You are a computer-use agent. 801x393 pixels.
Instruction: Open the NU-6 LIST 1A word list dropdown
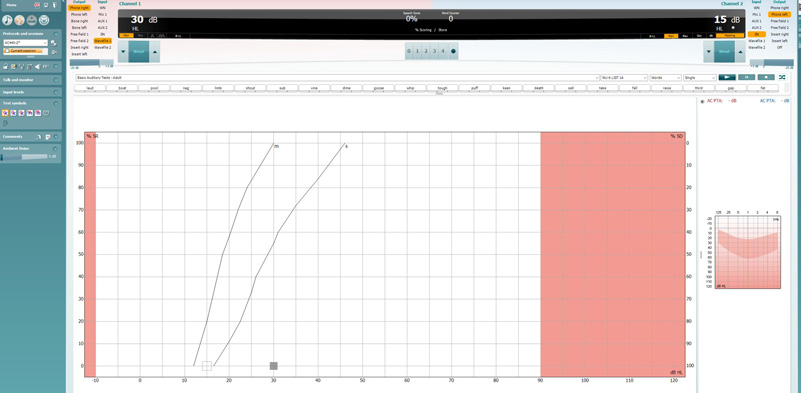tap(624, 78)
